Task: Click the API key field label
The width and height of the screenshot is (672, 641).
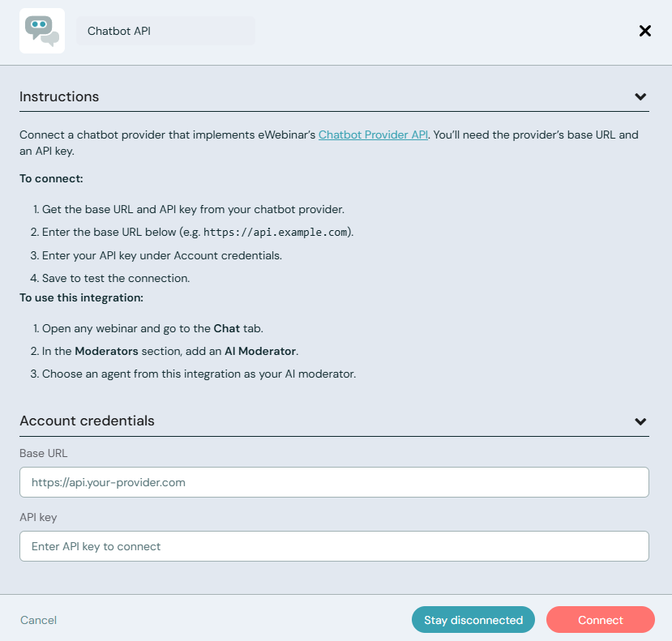Action: point(38,517)
